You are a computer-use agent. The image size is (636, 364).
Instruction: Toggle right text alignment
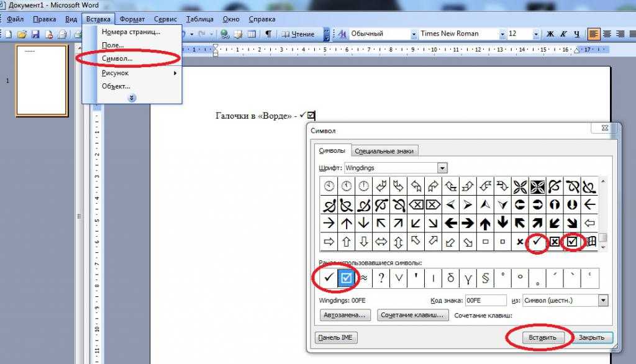tap(620, 34)
